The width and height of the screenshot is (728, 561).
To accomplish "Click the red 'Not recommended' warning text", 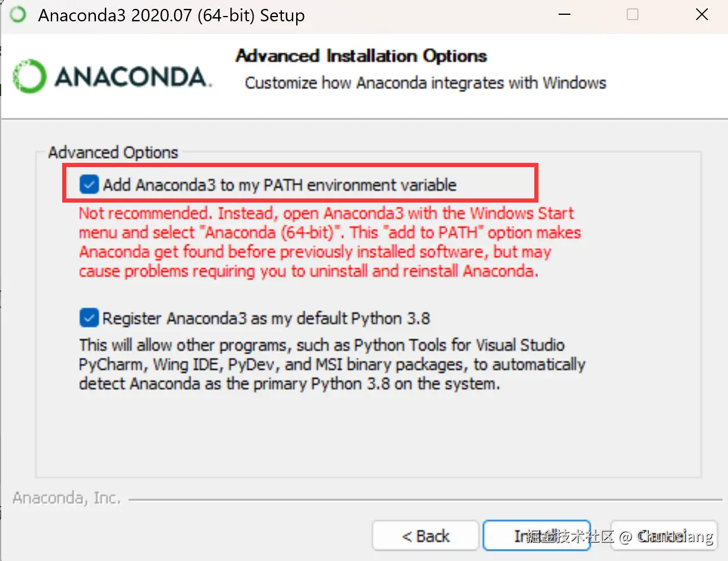I will point(326,242).
